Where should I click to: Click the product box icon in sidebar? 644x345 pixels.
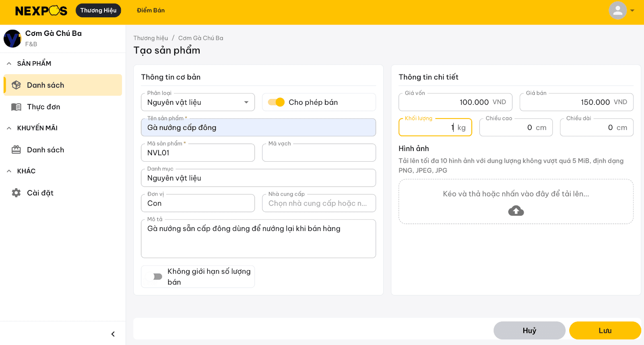pos(16,85)
